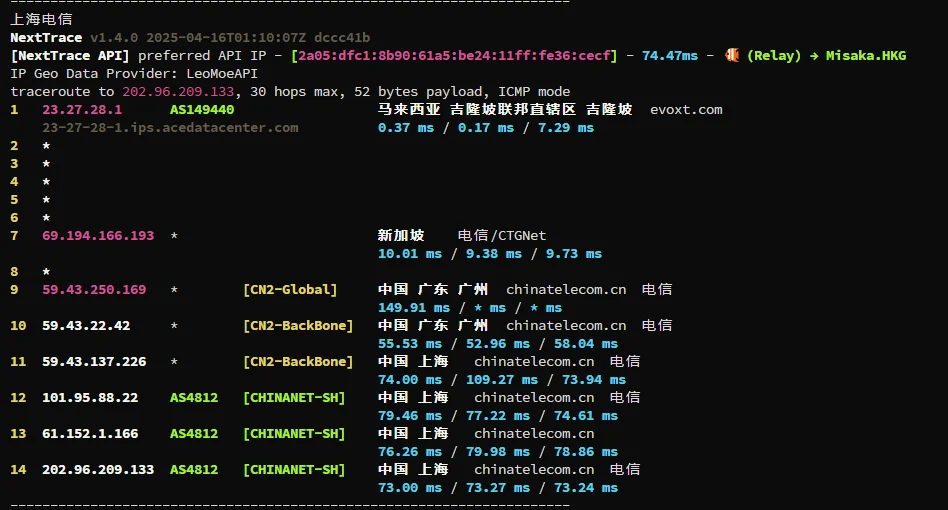Click hop 7 last latency 9.73 ms
Viewport: 948px width, 510px height.
574,254
